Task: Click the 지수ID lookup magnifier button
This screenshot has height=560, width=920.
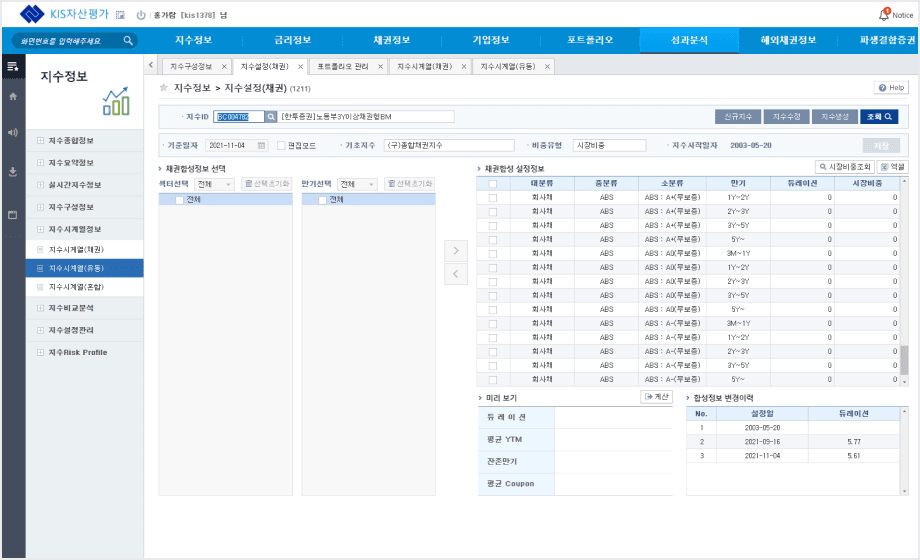Action: [x=271, y=117]
